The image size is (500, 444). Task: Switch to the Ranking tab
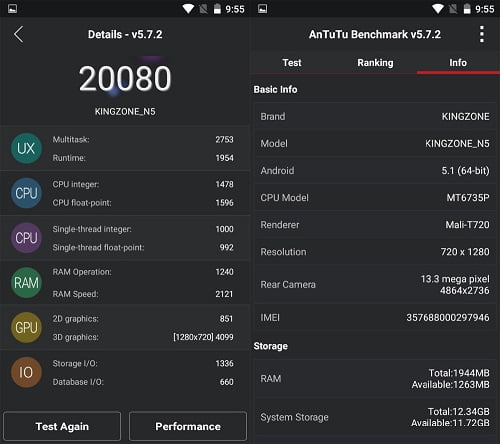(x=375, y=63)
